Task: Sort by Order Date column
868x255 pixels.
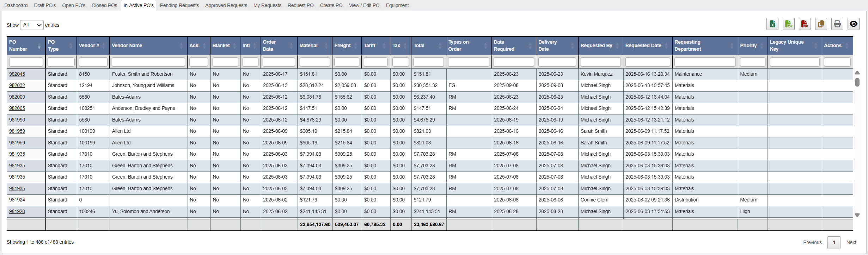Action: click(x=279, y=45)
